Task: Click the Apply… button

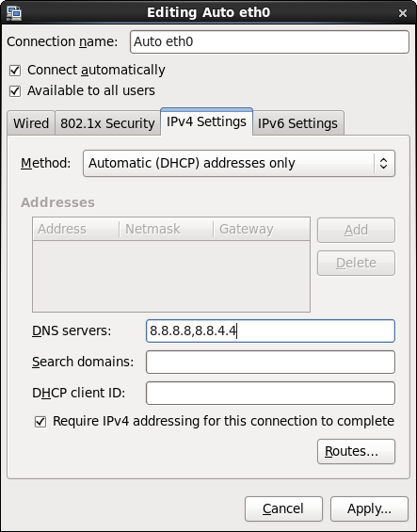Action: [369, 508]
